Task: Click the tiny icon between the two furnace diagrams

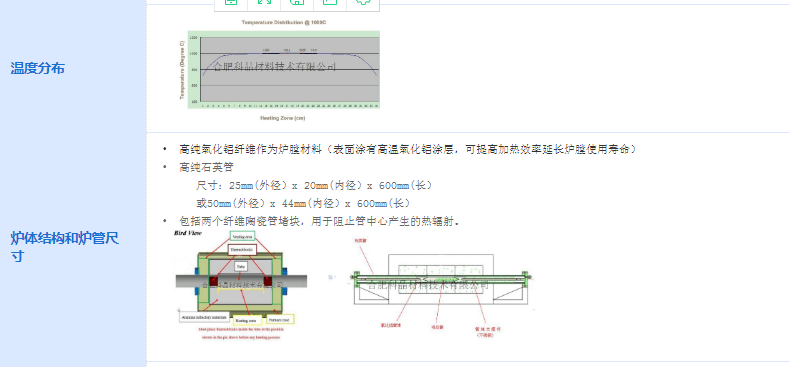Action: [x=331, y=277]
